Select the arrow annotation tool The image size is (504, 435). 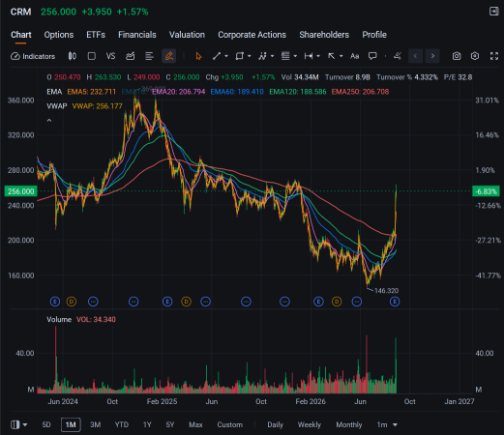[332, 56]
